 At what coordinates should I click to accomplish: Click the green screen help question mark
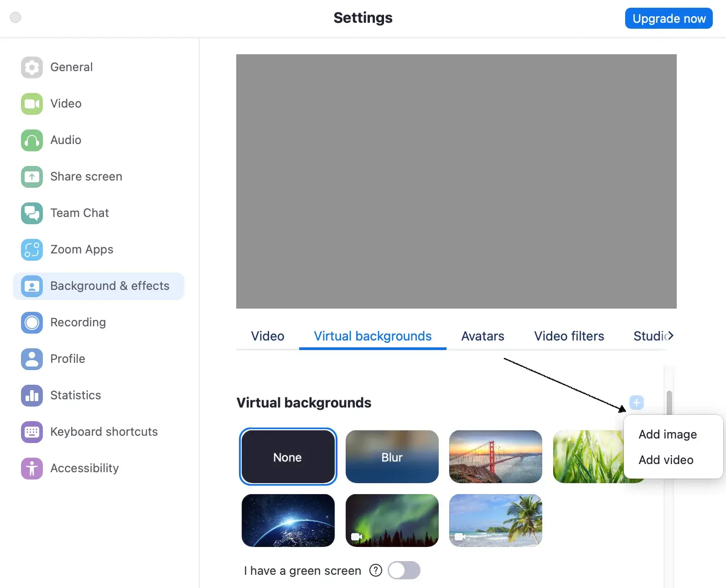[376, 570]
